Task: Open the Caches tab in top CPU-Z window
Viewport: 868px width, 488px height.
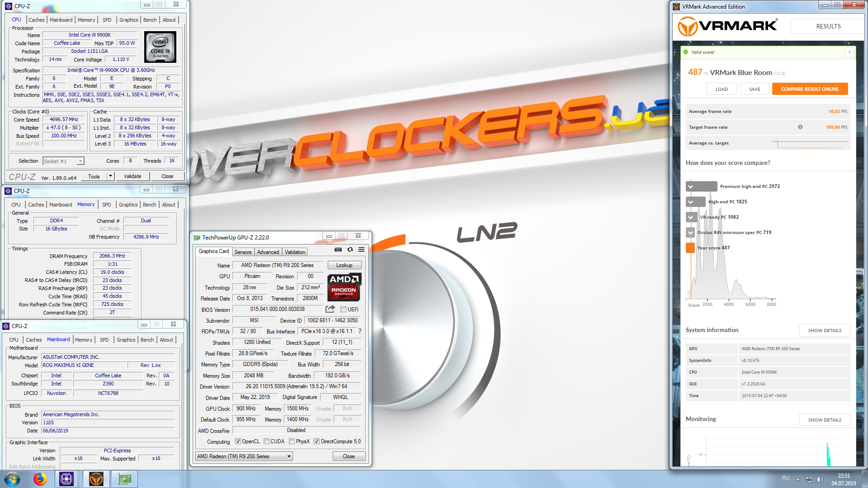Action: click(37, 20)
